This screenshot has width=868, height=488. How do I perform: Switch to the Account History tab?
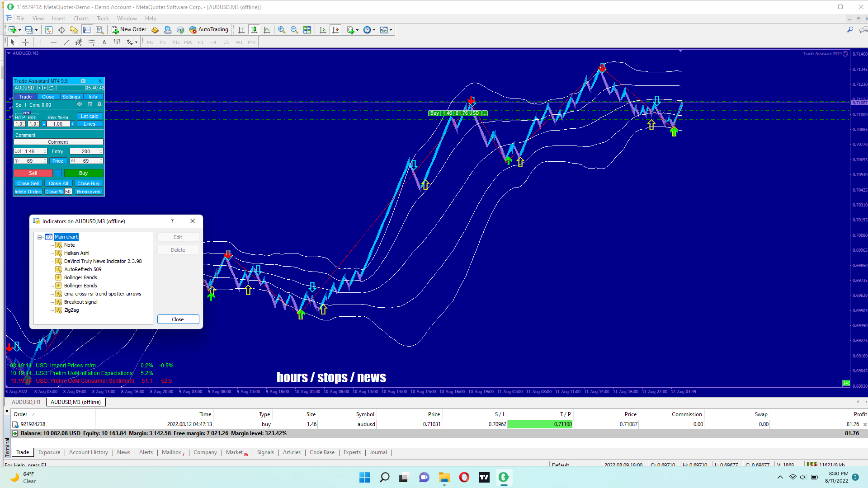tap(88, 452)
